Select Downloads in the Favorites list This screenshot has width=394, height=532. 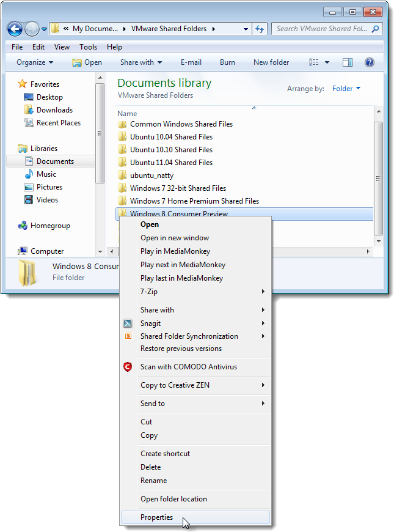[x=48, y=110]
